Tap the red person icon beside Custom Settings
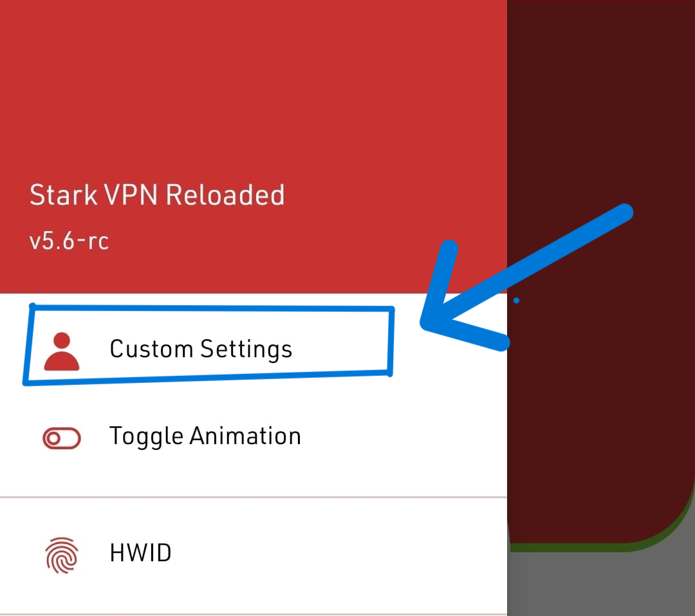The width and height of the screenshot is (695, 616). click(x=62, y=351)
